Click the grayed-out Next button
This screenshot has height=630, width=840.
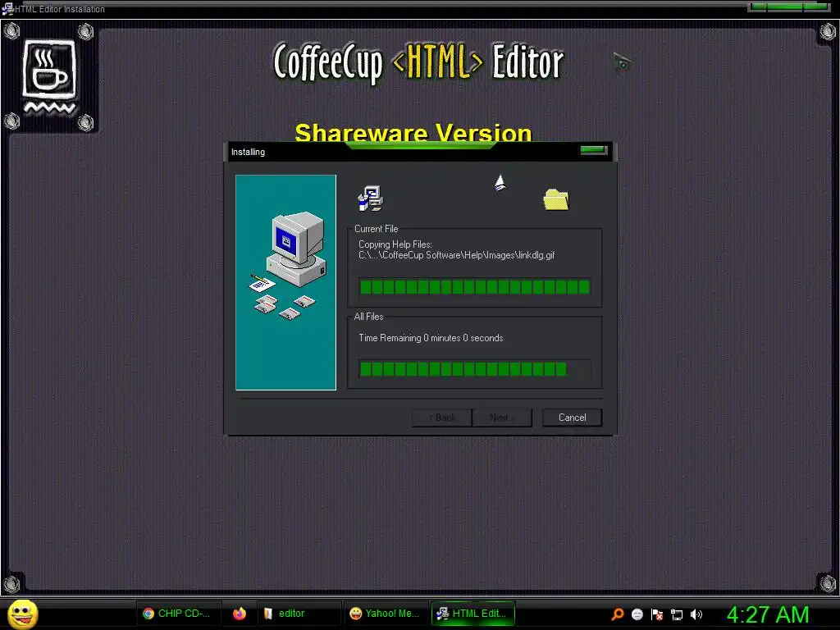coord(502,418)
